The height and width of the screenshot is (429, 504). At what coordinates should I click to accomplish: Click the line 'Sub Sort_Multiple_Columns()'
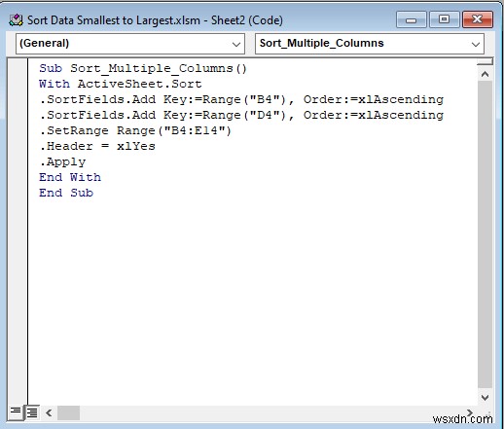point(143,68)
